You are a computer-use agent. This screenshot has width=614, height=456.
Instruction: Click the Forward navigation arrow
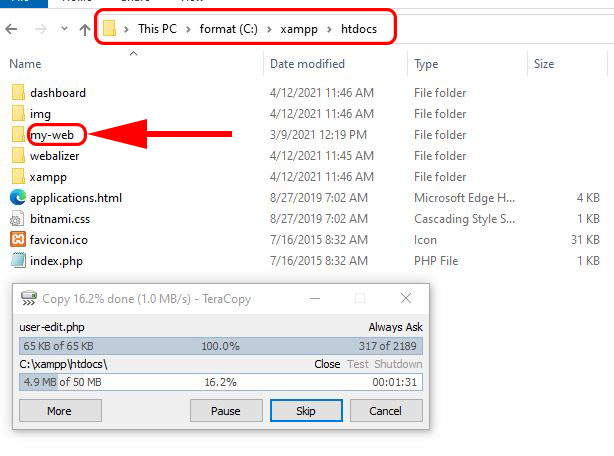41,29
